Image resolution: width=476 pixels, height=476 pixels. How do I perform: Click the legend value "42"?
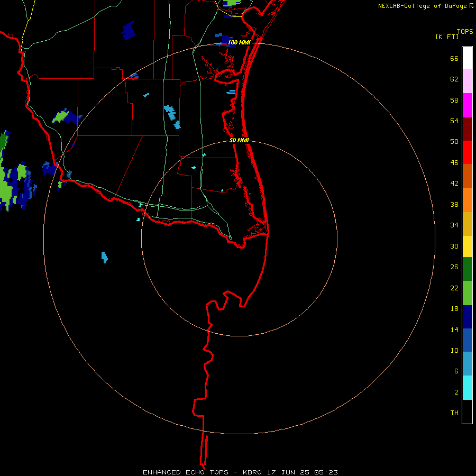tap(454, 184)
